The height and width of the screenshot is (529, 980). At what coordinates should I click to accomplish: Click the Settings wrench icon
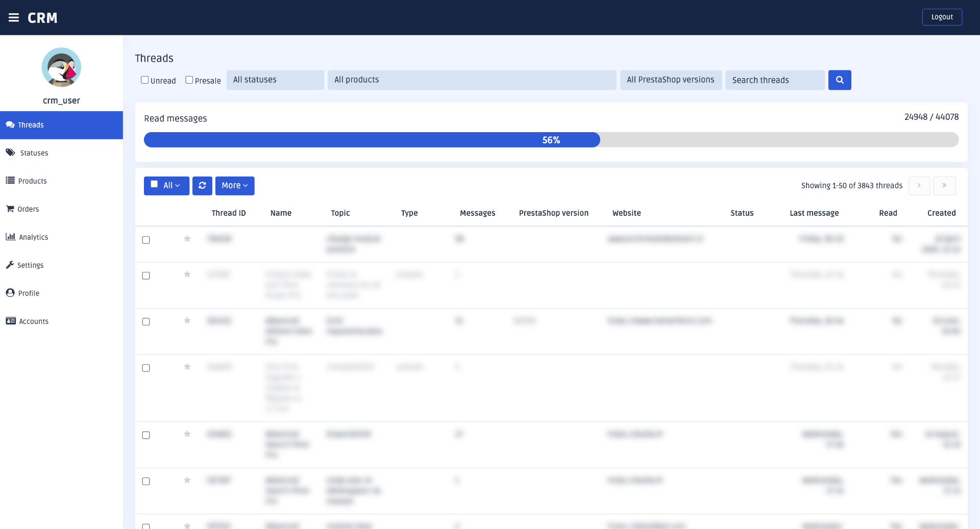tap(10, 265)
